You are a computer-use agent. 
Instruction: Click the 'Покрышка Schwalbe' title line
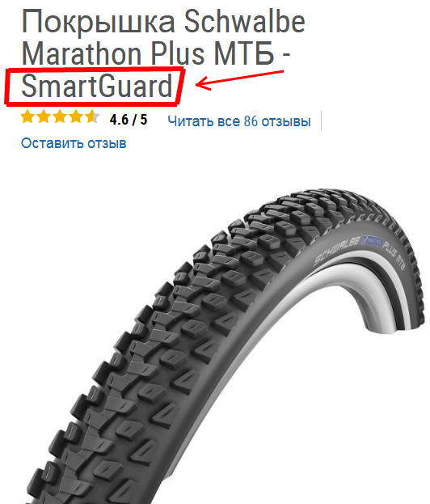tap(163, 22)
